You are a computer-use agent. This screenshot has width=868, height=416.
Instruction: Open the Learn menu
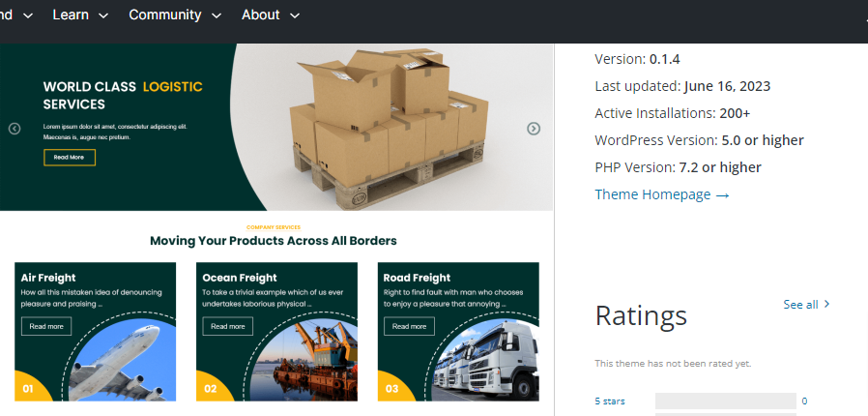click(x=79, y=15)
